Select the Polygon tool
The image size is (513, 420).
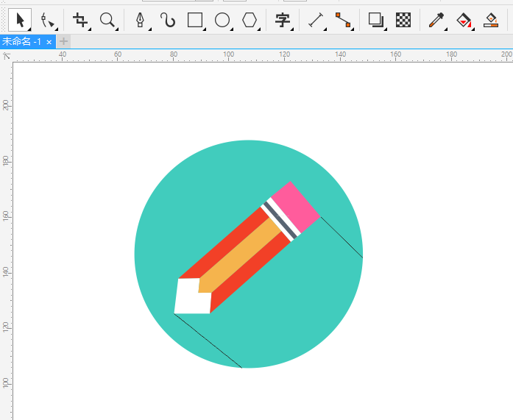pos(250,21)
